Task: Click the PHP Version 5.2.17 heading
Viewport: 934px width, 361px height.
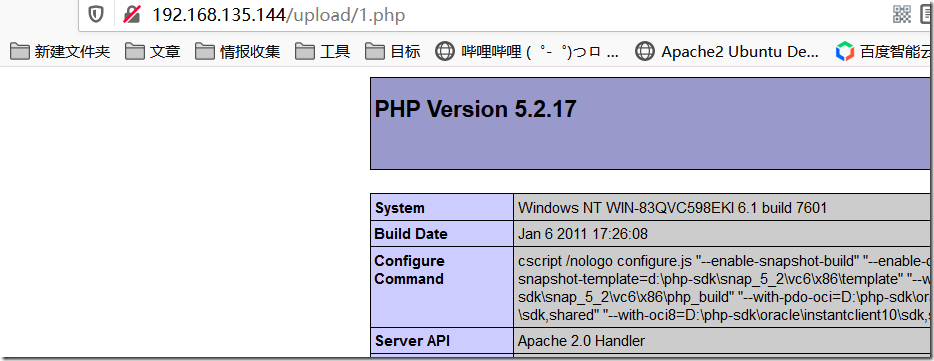Action: (x=475, y=110)
